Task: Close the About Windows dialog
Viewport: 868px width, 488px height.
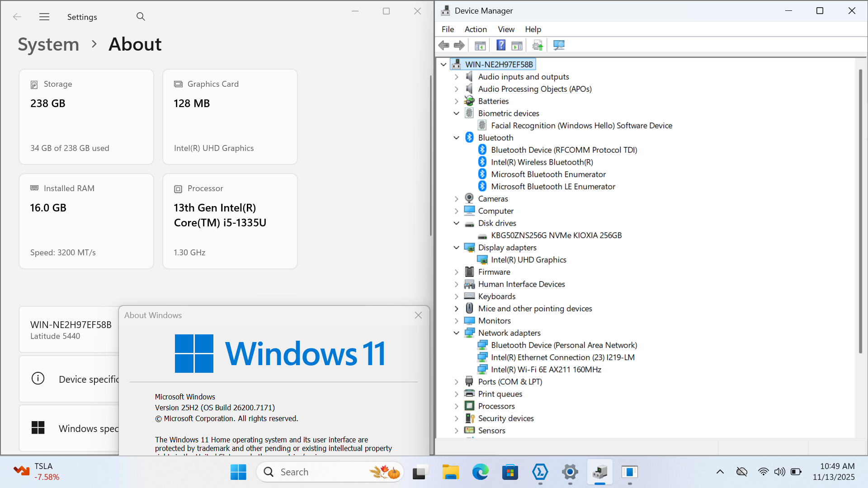Action: coord(418,315)
